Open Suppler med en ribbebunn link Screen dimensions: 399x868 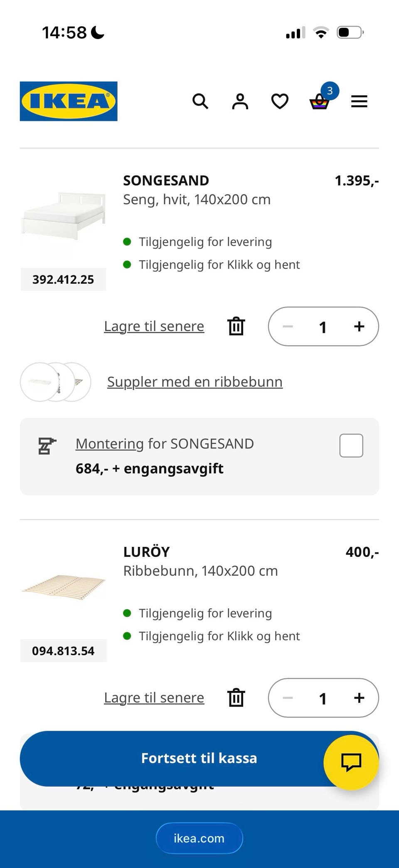(195, 381)
